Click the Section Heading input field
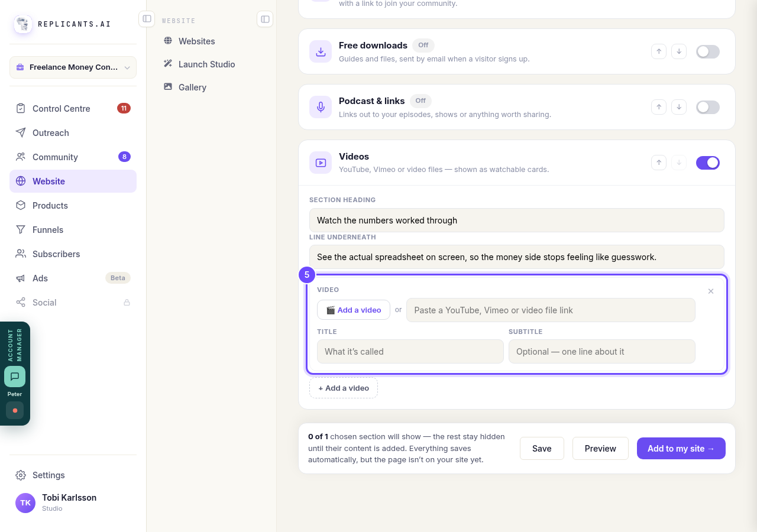The width and height of the screenshot is (757, 532). click(517, 220)
